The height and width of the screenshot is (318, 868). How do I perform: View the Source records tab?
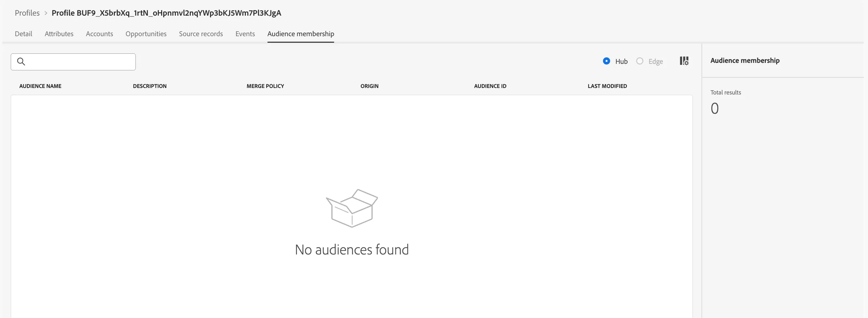point(201,34)
